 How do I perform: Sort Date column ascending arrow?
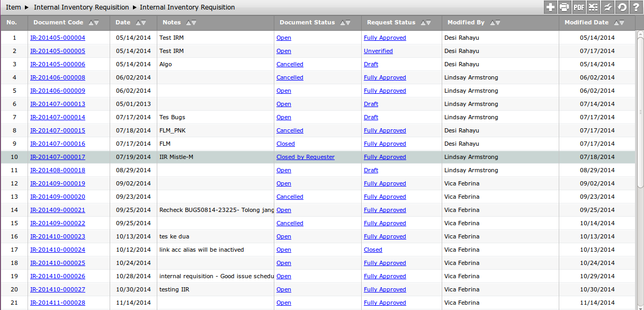click(138, 23)
